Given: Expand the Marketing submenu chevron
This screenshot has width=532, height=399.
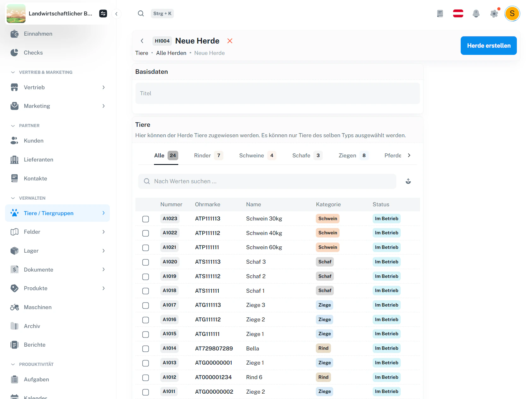Looking at the screenshot, I should pyautogui.click(x=103, y=106).
